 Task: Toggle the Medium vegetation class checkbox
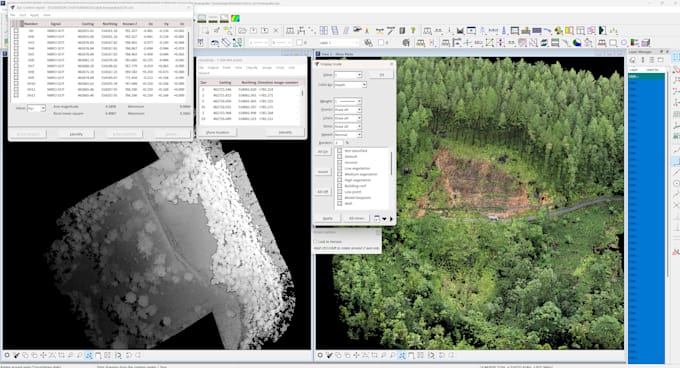pyautogui.click(x=340, y=174)
